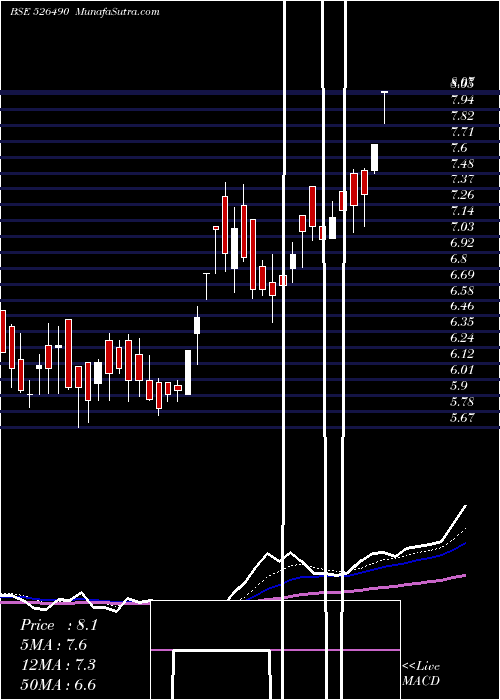
Task: Select the 6.69 price axis label
Action: pyautogui.click(x=462, y=274)
